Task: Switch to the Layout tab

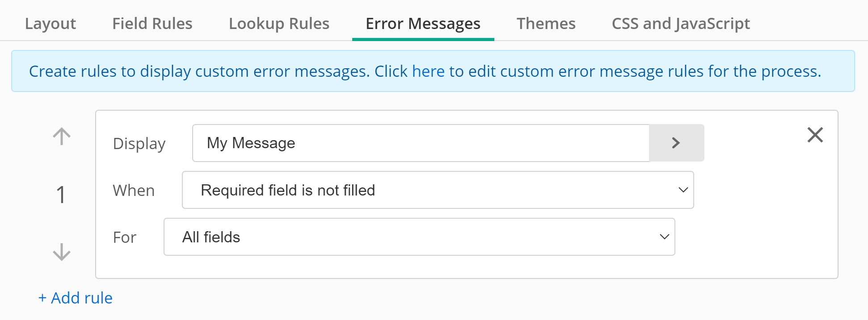Action: (51, 23)
